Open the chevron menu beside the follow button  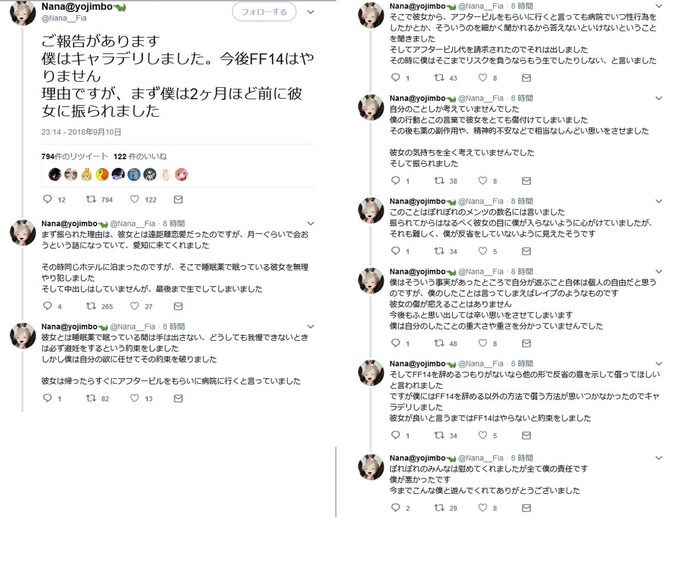[311, 12]
